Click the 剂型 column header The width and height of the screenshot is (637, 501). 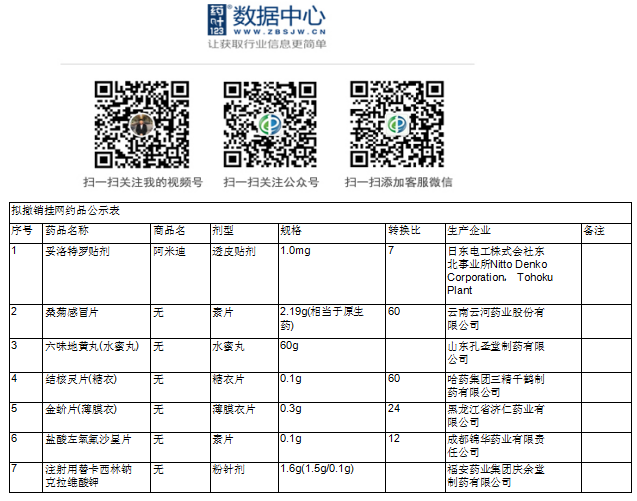[223, 231]
